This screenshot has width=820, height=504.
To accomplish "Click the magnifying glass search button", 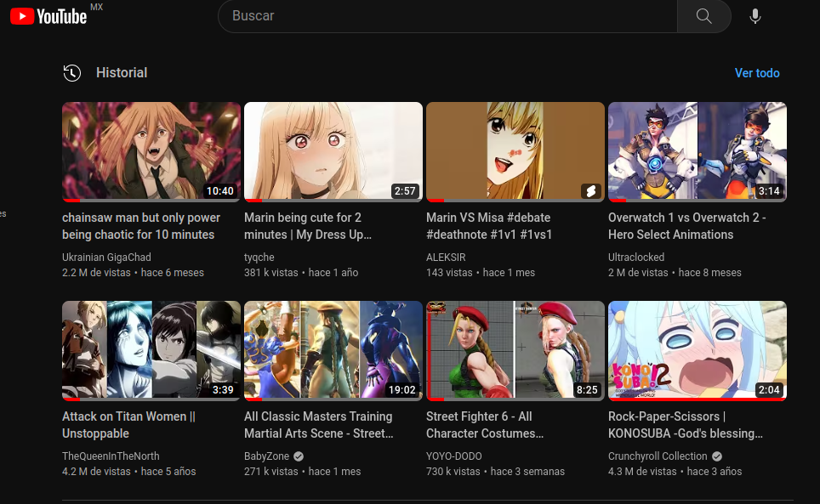I will point(704,16).
